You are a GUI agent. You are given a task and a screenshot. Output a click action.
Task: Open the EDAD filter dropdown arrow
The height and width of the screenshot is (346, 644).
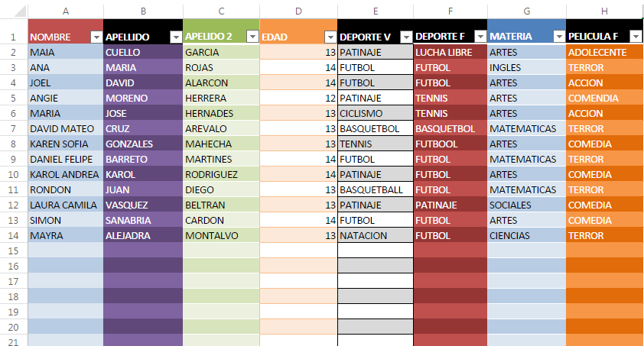[x=330, y=37]
